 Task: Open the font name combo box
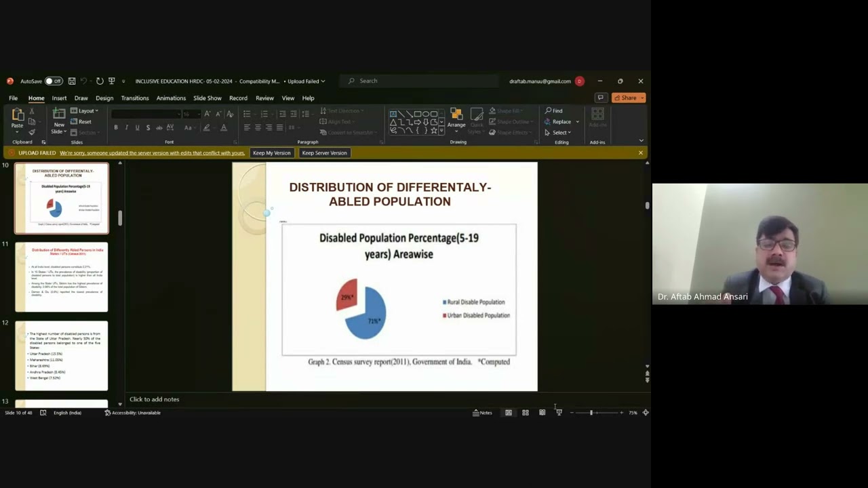point(146,114)
